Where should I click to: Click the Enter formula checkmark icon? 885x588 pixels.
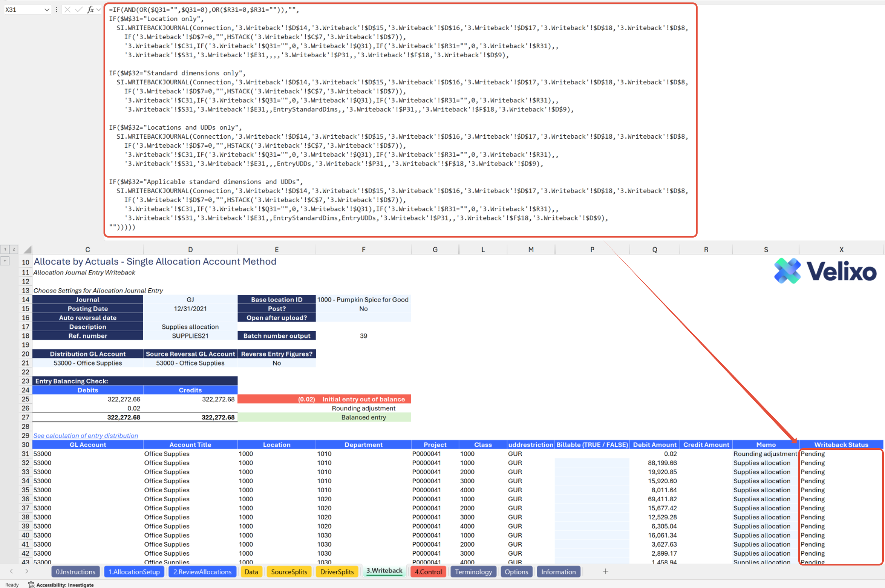[x=79, y=9]
